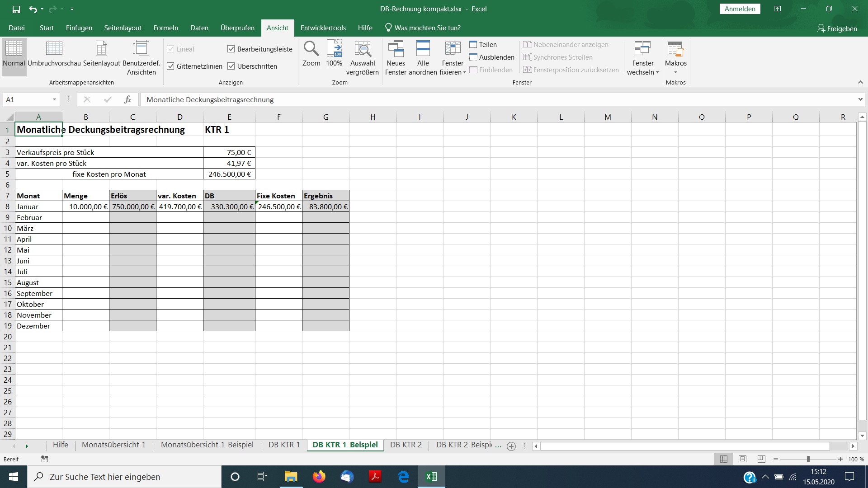Select the Seitenlayout view icon
Screen dimensions: 868x488
101,49
